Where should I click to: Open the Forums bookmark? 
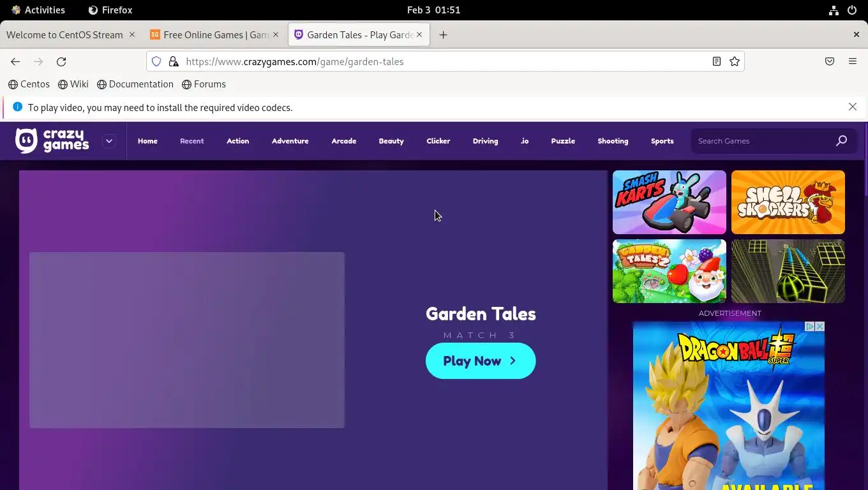(x=204, y=84)
